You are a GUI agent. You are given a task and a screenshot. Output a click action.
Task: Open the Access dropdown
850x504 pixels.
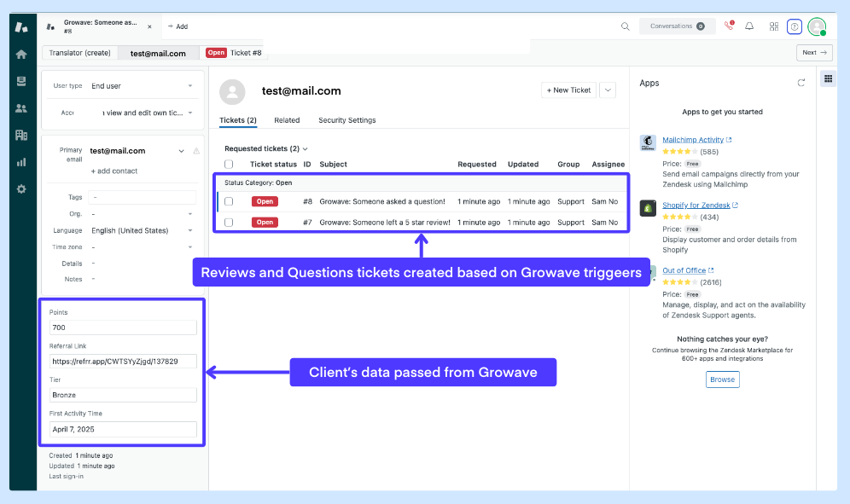(x=142, y=113)
